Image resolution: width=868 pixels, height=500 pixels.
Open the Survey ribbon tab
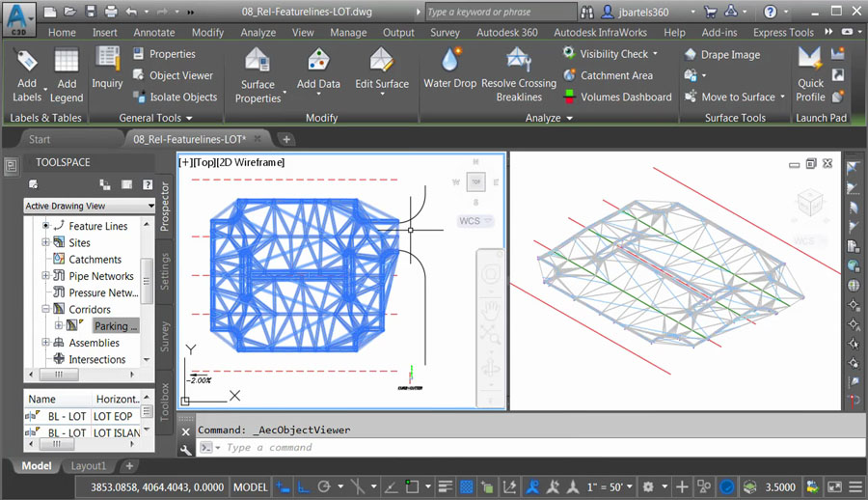445,33
